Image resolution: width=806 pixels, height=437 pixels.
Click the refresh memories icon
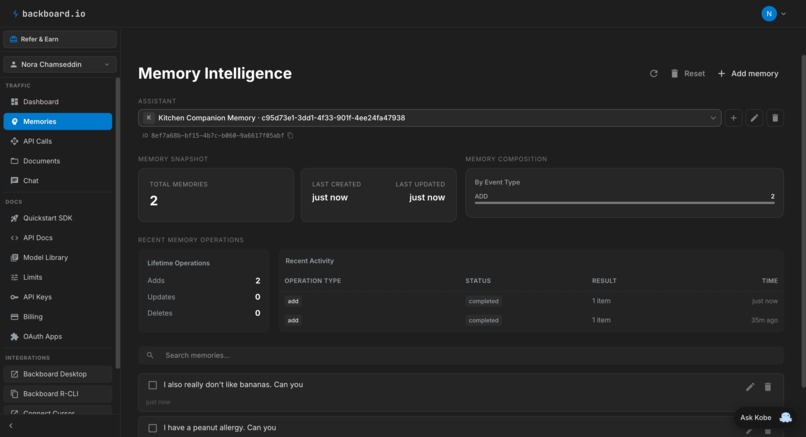click(x=653, y=74)
